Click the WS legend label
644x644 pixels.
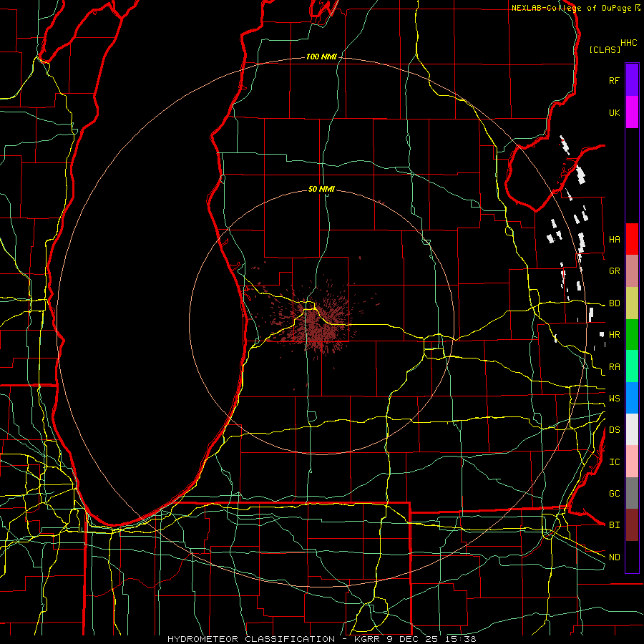pos(614,398)
